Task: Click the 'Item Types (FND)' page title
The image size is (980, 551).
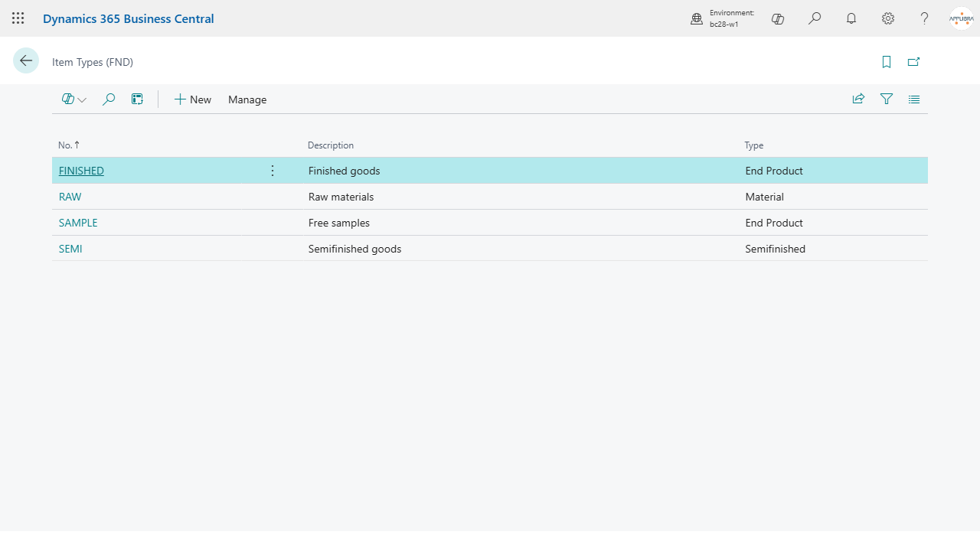Action: tap(93, 62)
